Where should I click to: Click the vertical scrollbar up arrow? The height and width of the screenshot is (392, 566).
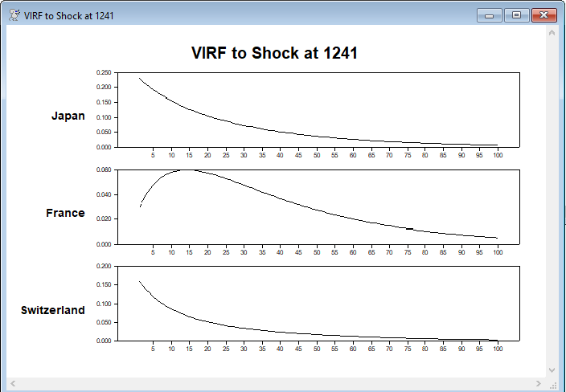click(x=552, y=33)
